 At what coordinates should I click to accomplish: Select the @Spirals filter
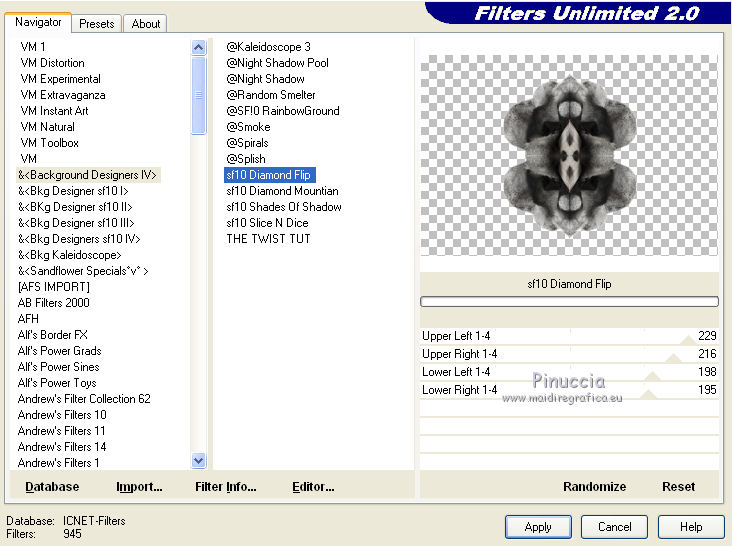click(x=247, y=143)
